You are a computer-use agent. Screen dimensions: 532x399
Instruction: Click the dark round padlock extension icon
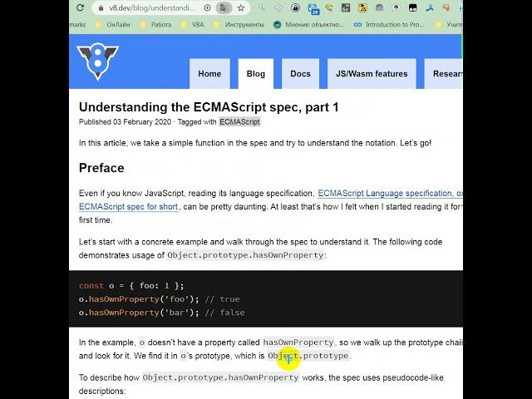tap(296, 7)
